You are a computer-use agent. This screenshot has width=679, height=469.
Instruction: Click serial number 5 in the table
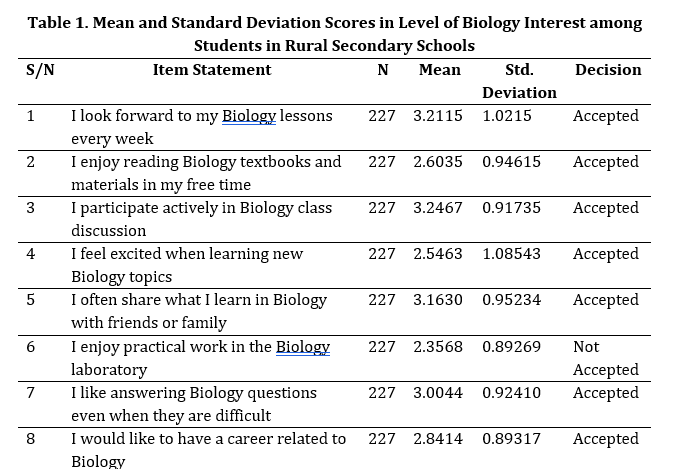[31, 300]
